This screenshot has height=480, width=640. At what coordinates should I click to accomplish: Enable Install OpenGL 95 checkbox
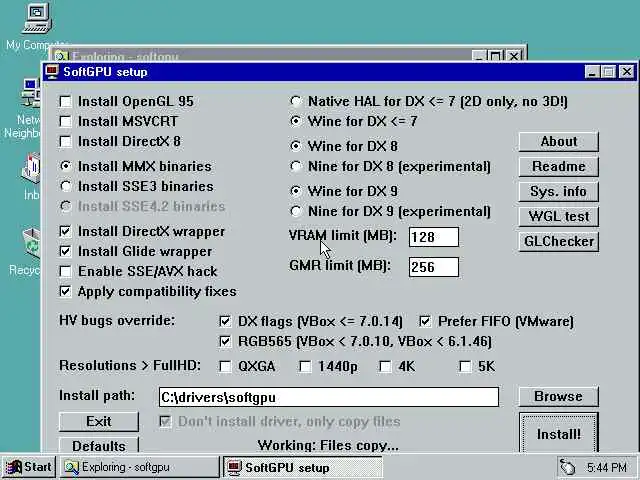coord(65,101)
